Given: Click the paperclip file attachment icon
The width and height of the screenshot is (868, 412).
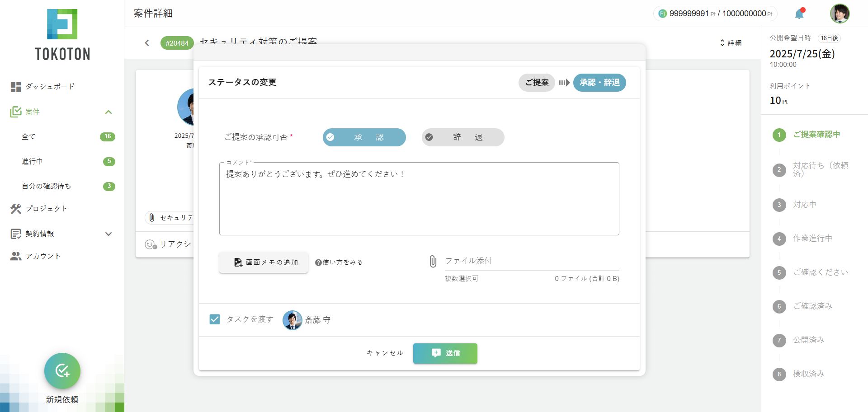Looking at the screenshot, I should point(433,262).
